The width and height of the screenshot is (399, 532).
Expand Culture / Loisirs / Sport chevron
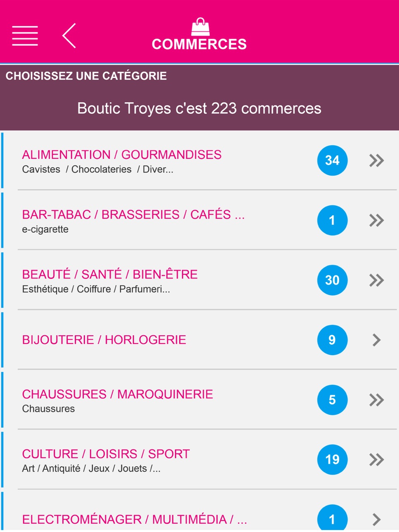coord(376,459)
